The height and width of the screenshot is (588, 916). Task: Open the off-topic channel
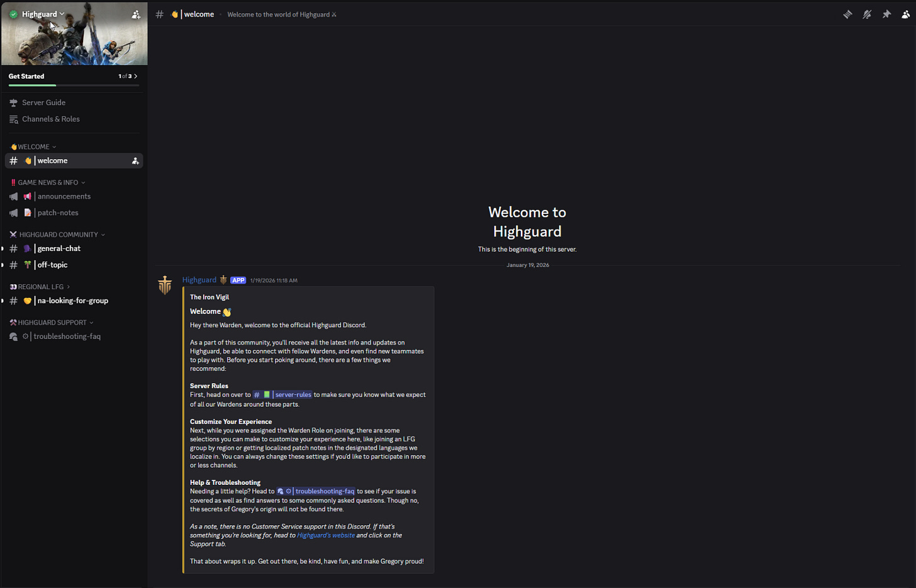[x=74, y=265]
